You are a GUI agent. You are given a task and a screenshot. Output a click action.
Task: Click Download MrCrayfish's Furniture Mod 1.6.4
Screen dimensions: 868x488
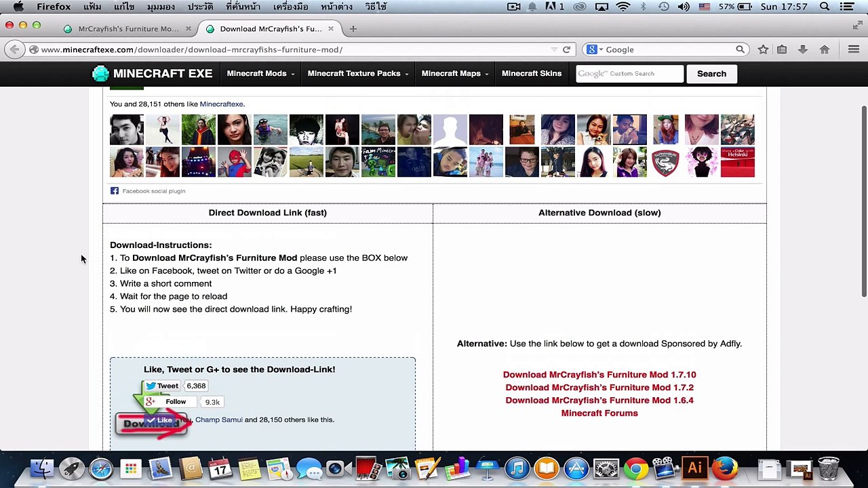point(599,401)
